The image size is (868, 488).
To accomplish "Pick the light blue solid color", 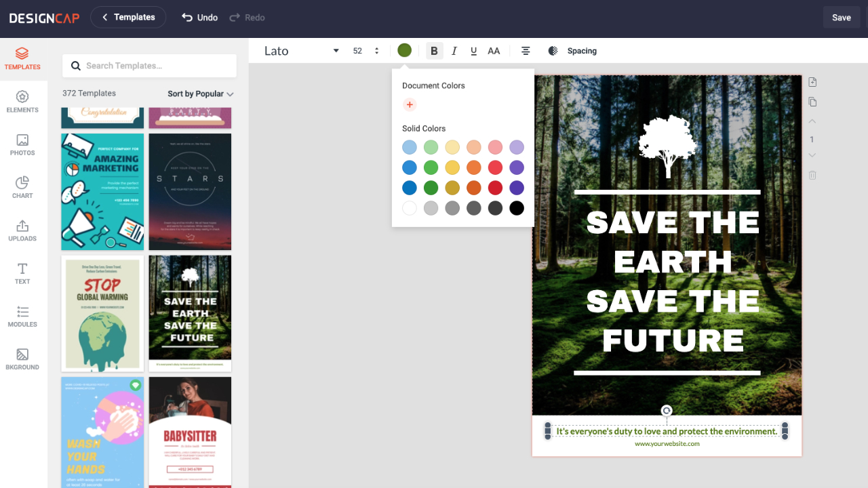I will click(x=410, y=147).
